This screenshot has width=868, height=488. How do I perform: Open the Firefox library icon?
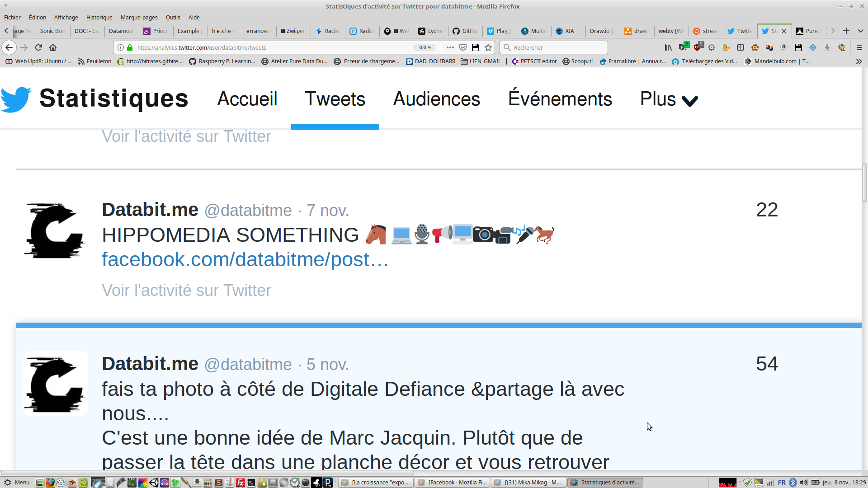click(668, 47)
